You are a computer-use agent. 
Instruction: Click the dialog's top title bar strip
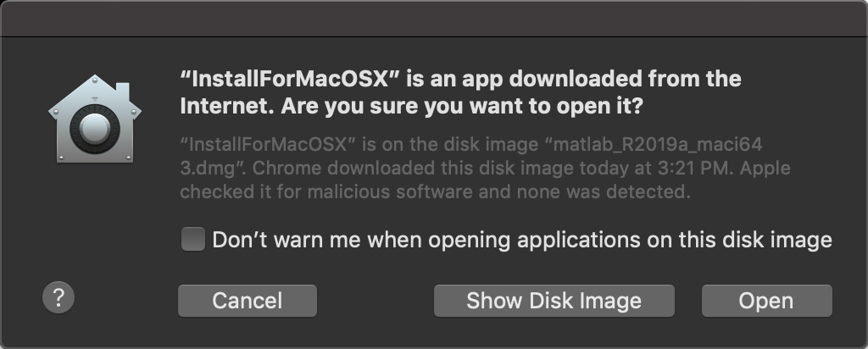(x=434, y=18)
